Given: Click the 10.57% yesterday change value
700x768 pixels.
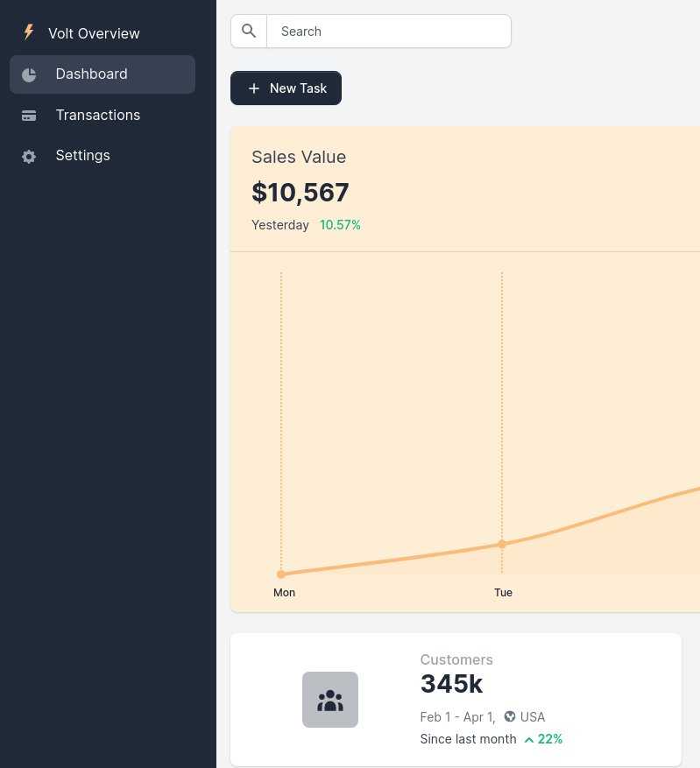Looking at the screenshot, I should pos(340,225).
